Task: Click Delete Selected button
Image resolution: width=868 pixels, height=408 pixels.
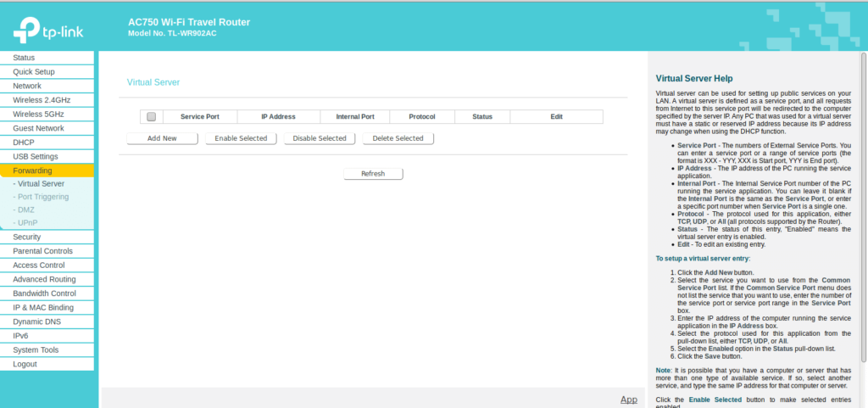Action: coord(398,138)
